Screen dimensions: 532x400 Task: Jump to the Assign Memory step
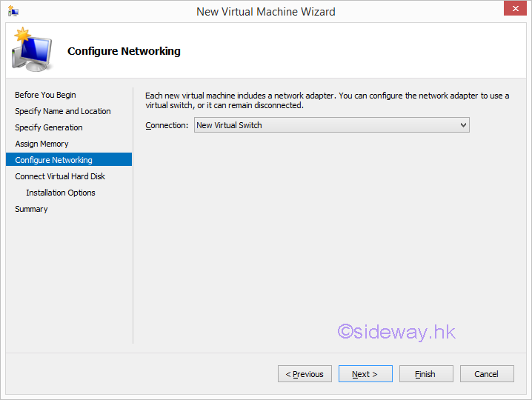(x=41, y=144)
